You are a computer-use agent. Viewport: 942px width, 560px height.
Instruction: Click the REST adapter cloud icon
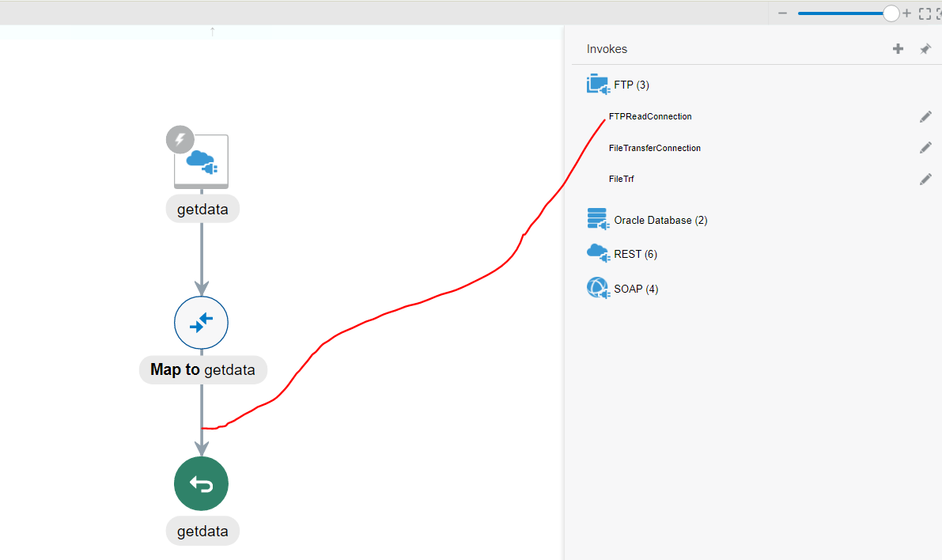pos(598,253)
